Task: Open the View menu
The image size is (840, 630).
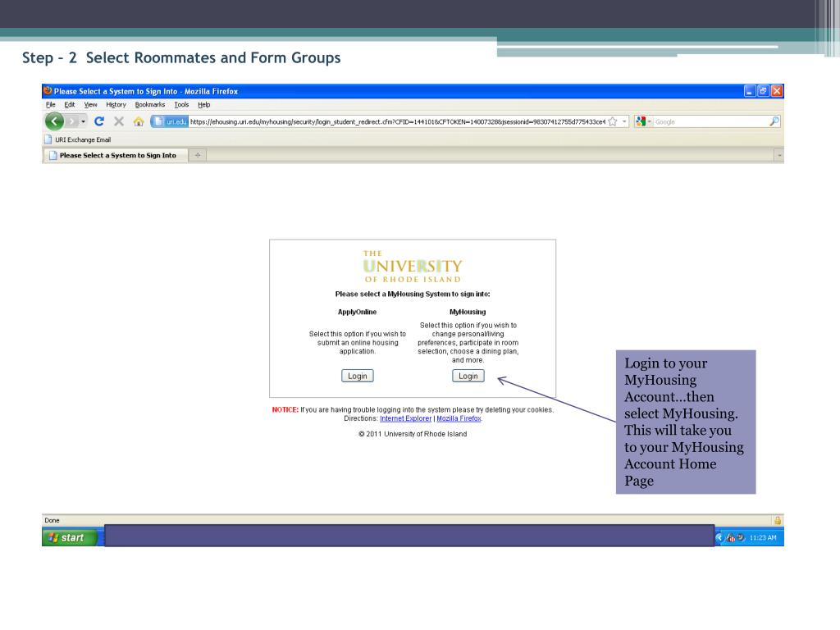Action: click(90, 105)
